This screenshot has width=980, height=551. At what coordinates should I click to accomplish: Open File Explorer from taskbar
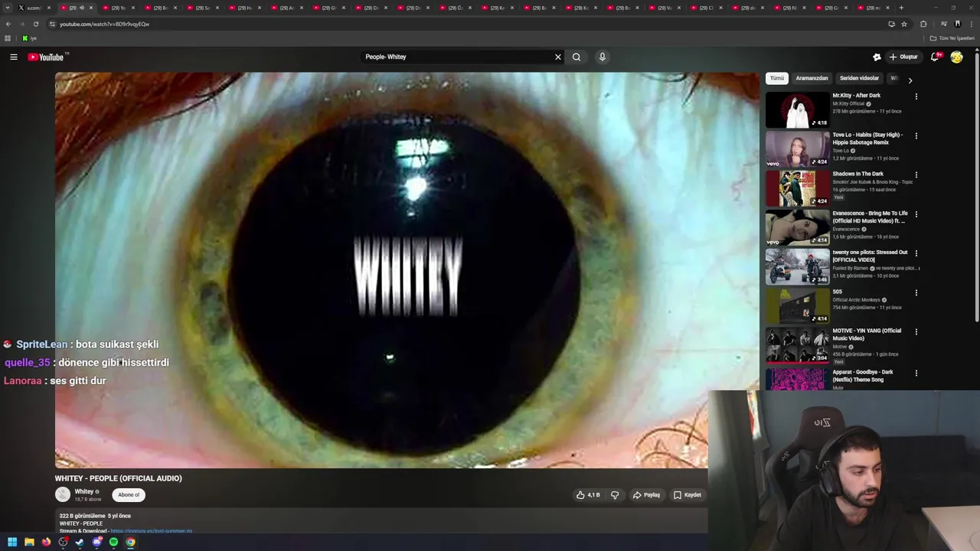click(29, 542)
